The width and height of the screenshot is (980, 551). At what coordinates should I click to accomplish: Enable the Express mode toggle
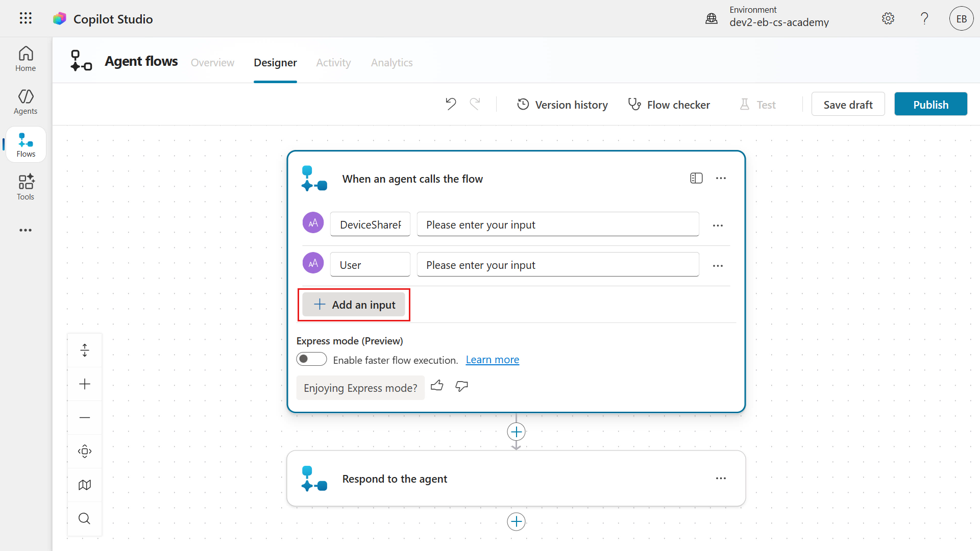(x=311, y=359)
